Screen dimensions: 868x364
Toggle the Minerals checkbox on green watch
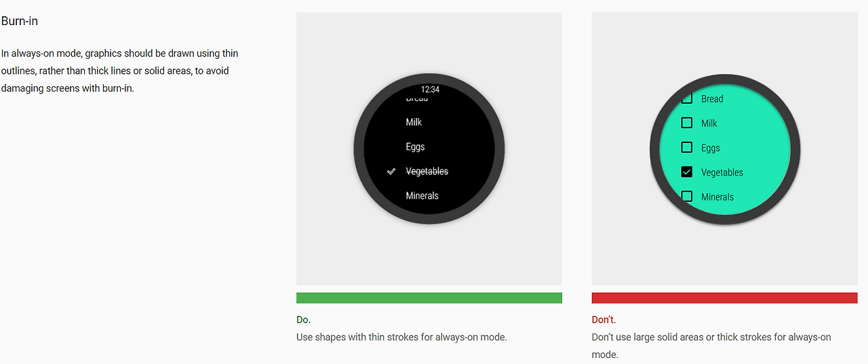pos(687,197)
